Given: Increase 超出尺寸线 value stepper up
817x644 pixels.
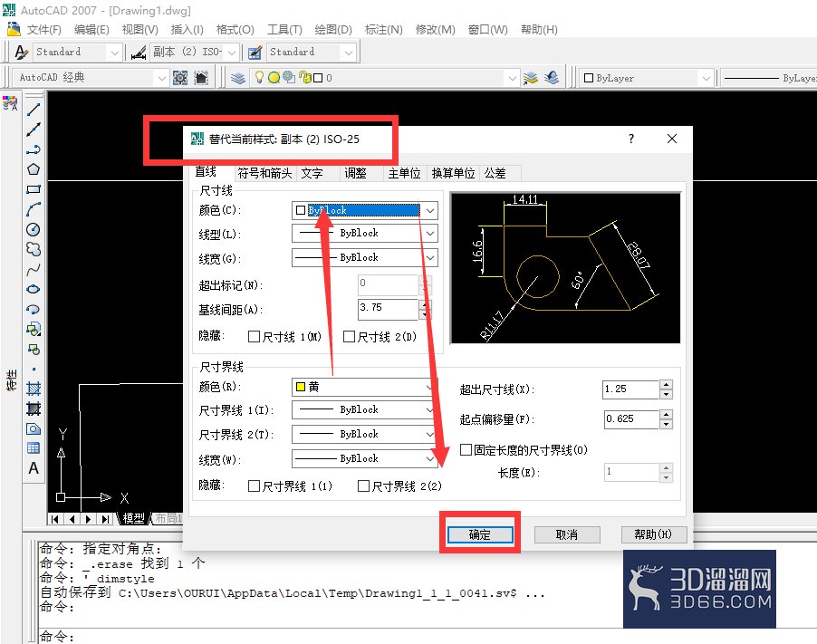Looking at the screenshot, I should (666, 385).
